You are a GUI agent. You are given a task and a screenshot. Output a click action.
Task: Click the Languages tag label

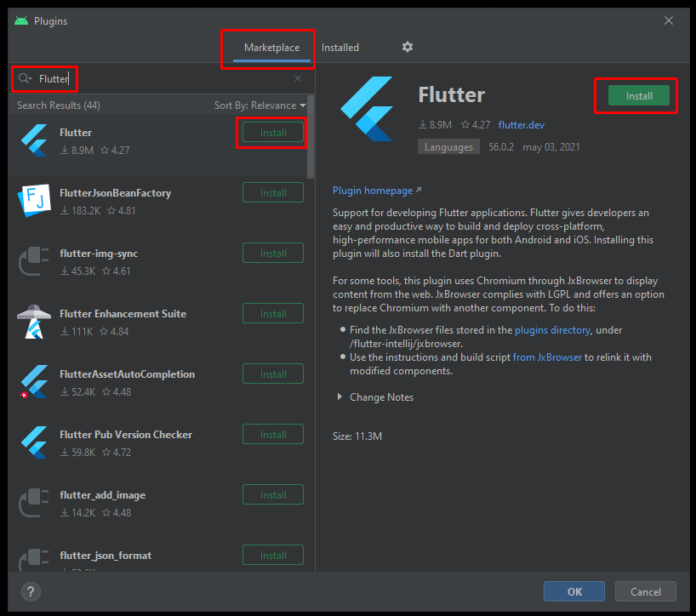point(448,147)
